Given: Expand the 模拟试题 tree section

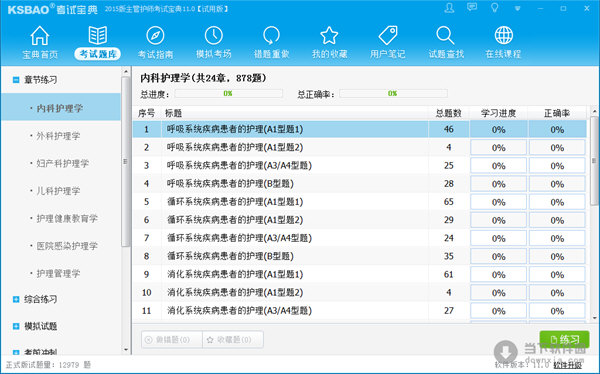Looking at the screenshot, I should point(16,326).
